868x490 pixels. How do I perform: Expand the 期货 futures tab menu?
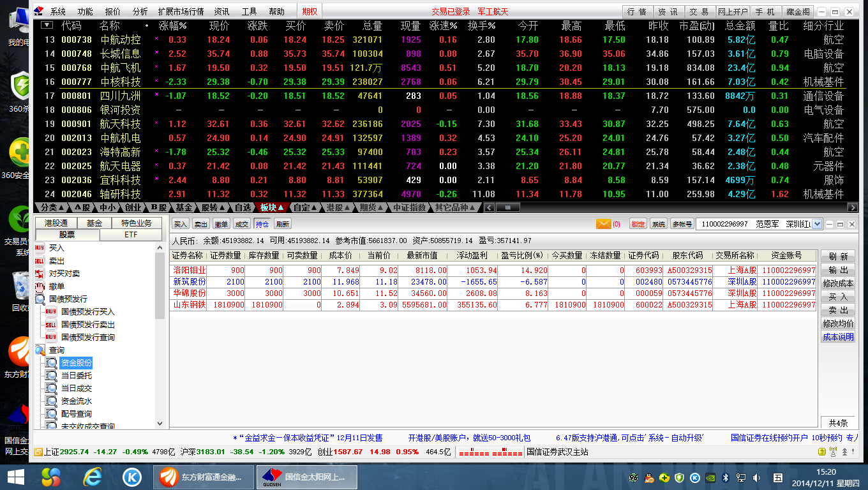pyautogui.click(x=372, y=207)
